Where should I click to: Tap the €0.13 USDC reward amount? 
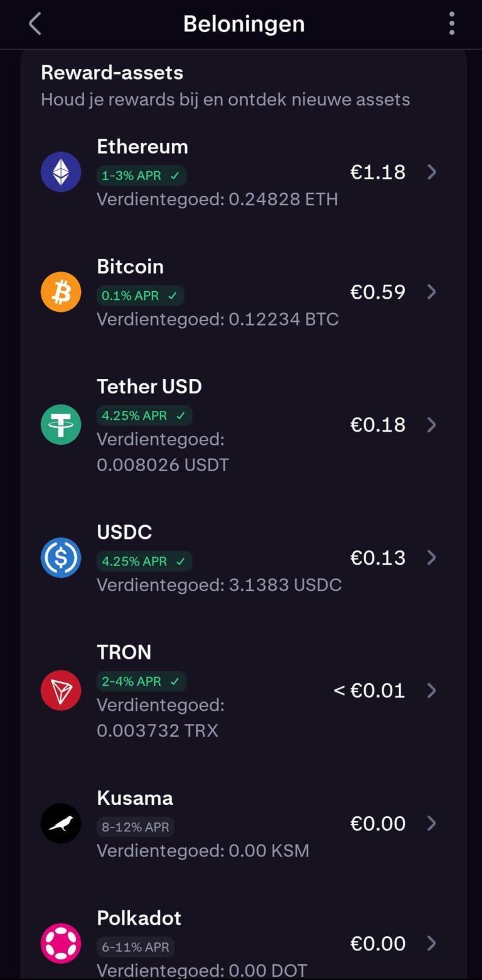point(378,558)
